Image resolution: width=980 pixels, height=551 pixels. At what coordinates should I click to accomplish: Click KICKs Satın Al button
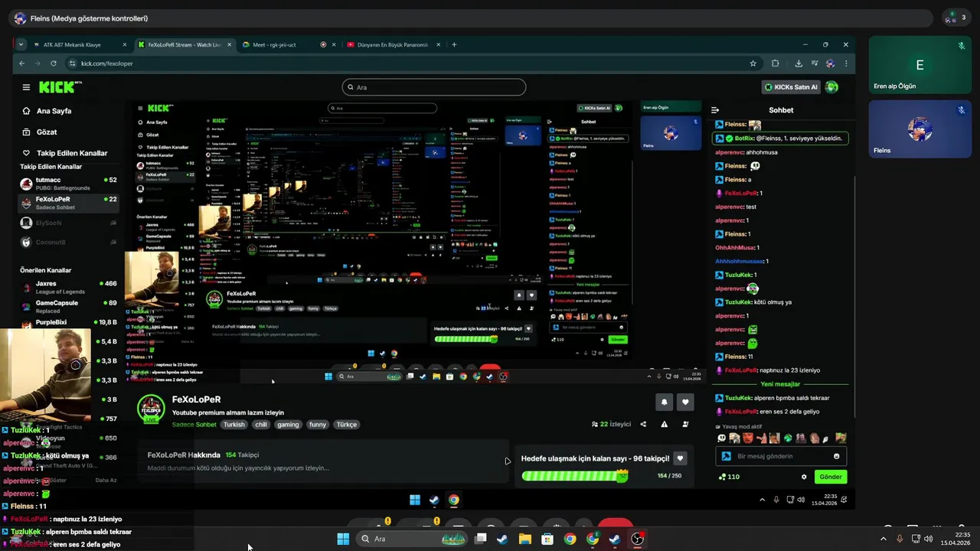click(x=792, y=87)
